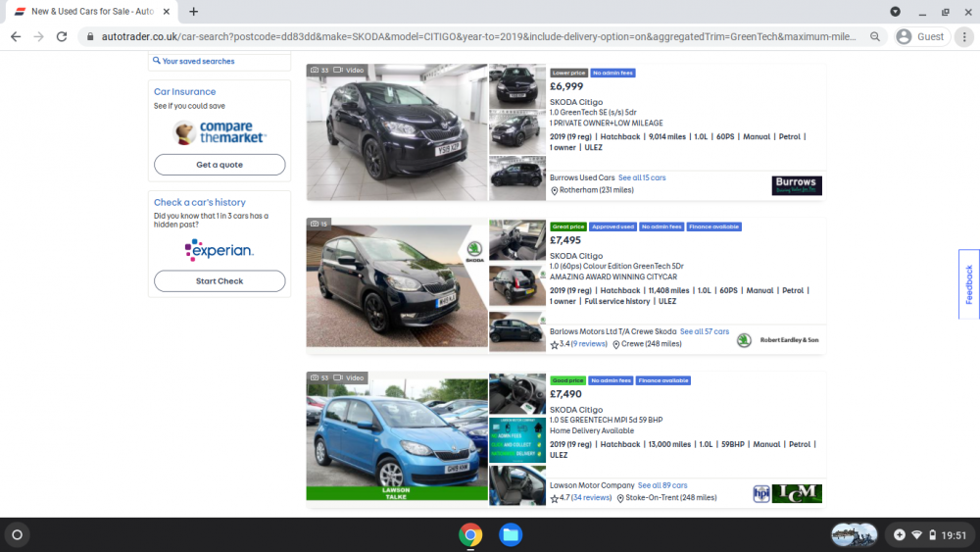Screen dimensions: 980x552
Task: Click Finance available badge on £7,495 listing
Action: point(713,226)
